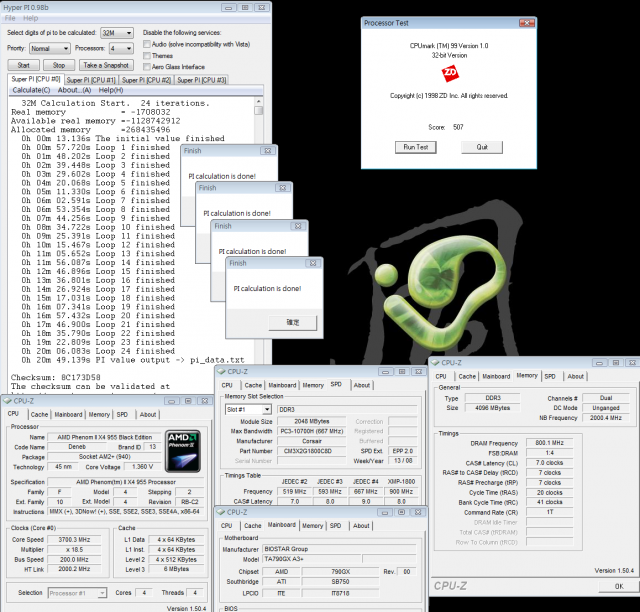Open Cache tab in CPU-Z CPU window

39,414
